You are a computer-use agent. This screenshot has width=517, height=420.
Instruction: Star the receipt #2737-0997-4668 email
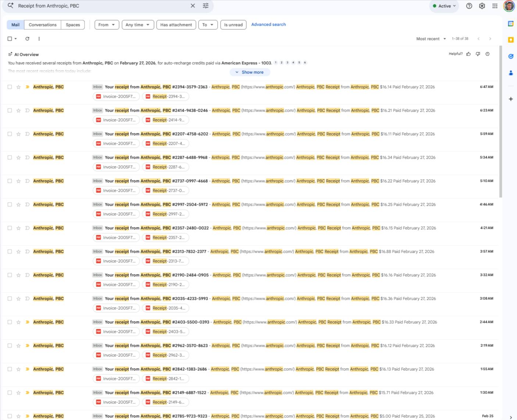[18, 181]
